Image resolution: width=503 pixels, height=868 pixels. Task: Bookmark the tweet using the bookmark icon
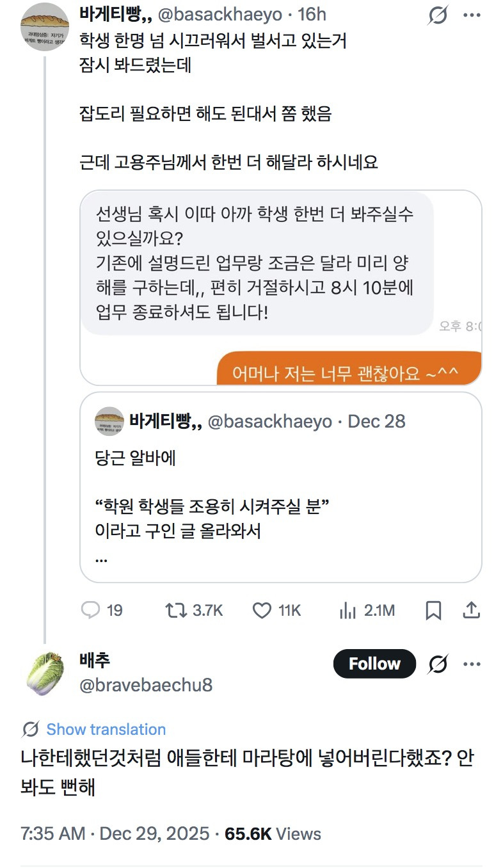pyautogui.click(x=433, y=611)
